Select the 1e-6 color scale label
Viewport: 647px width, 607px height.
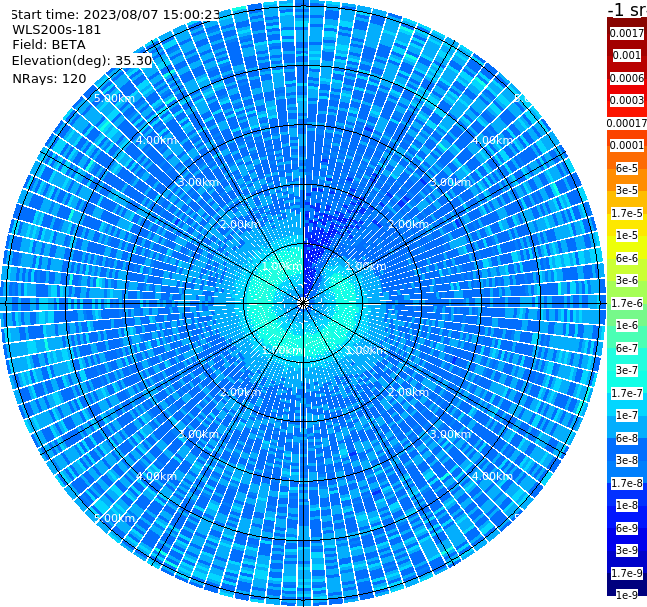click(x=627, y=325)
